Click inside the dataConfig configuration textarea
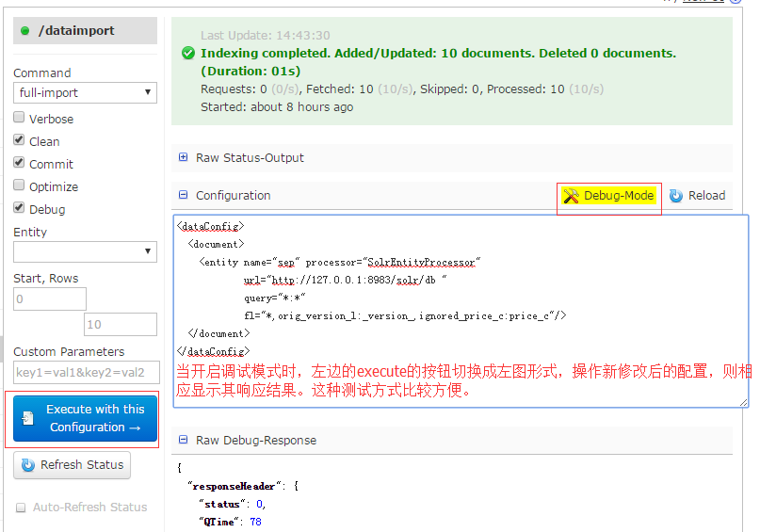This screenshot has height=532, width=760. [x=461, y=311]
